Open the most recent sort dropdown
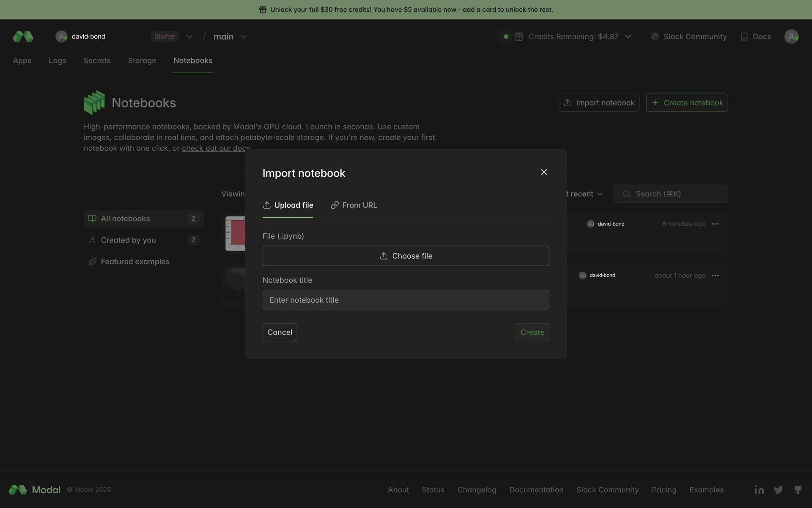 [x=584, y=194]
